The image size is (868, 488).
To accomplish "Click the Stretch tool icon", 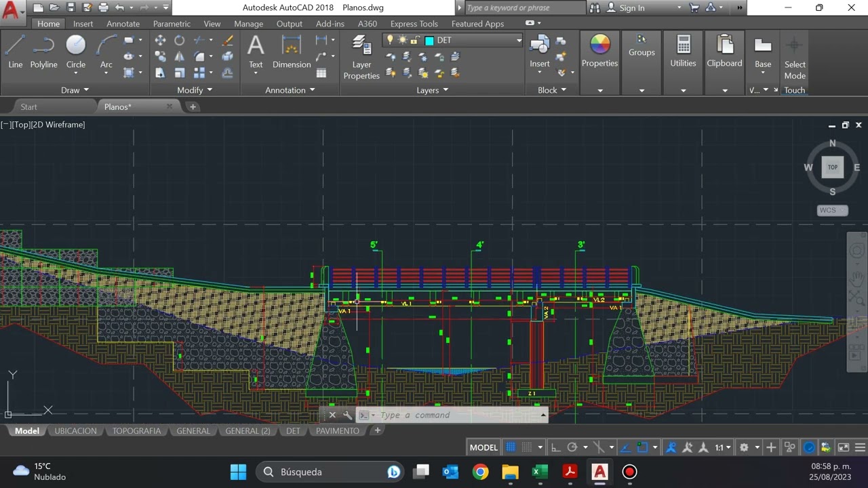I will (x=160, y=73).
